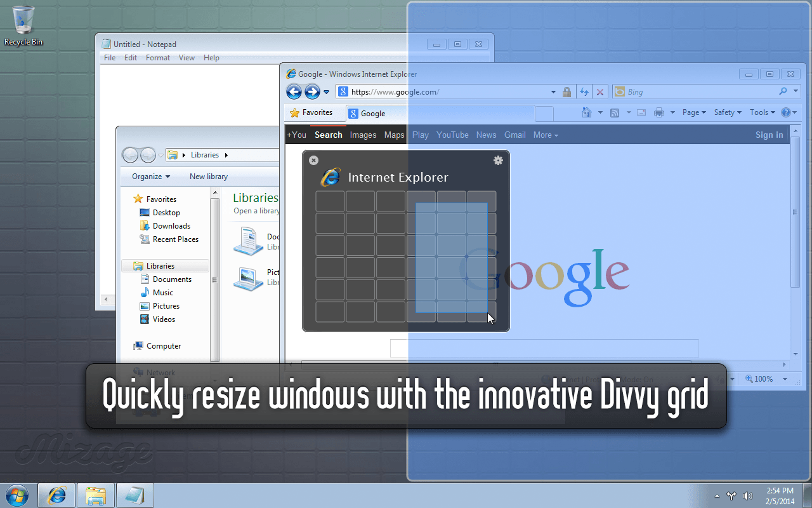The height and width of the screenshot is (508, 812).
Task: Open the Help menu in Notepad
Action: (211, 58)
